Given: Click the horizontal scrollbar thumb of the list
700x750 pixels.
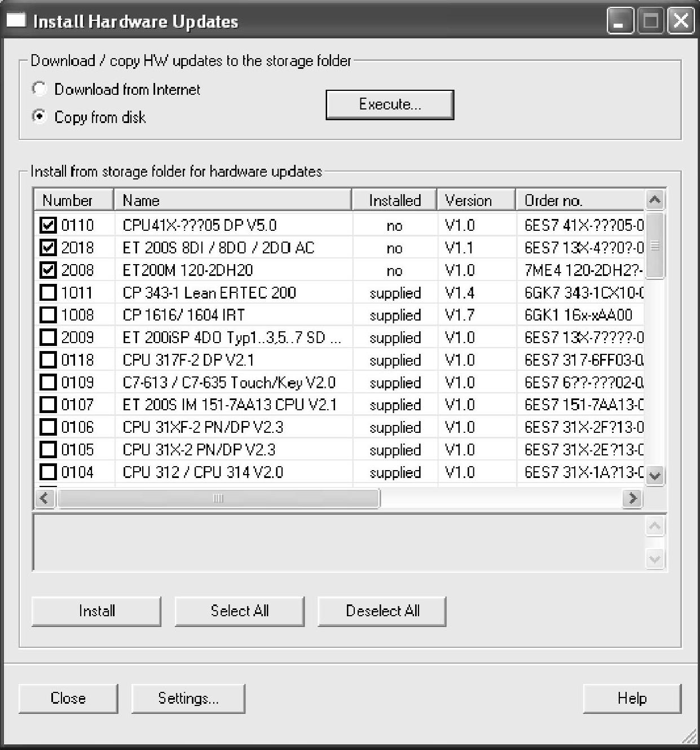Looking at the screenshot, I should 218,498.
